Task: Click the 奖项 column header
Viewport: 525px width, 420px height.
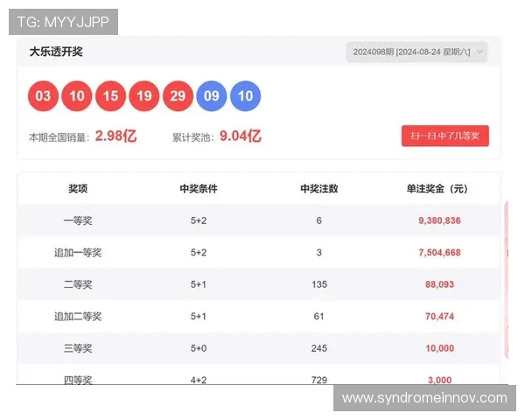Action: pyautogui.click(x=78, y=189)
